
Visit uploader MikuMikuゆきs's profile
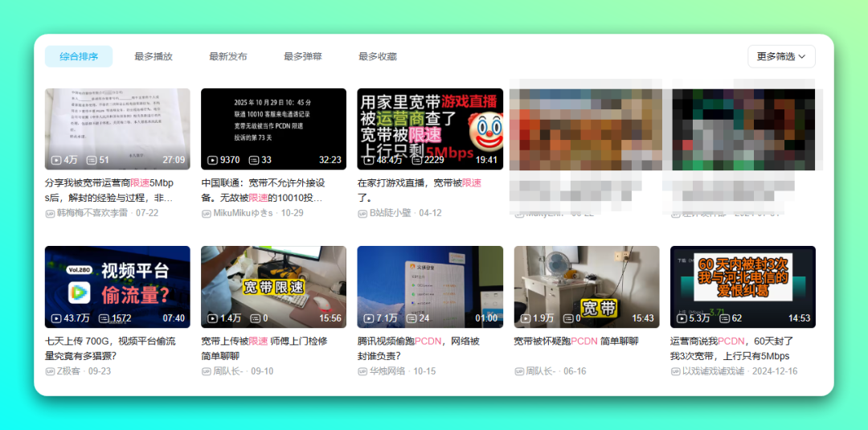(243, 213)
